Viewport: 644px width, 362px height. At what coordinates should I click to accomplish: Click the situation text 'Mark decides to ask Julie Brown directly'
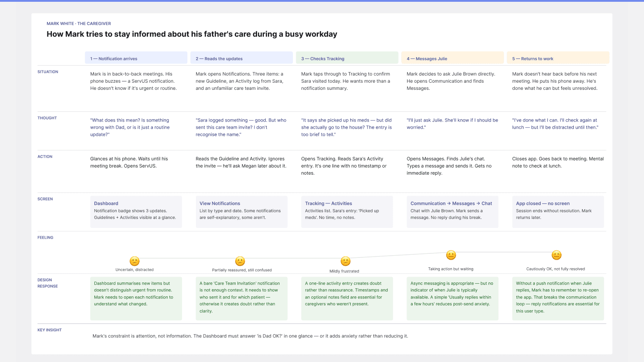pyautogui.click(x=451, y=81)
